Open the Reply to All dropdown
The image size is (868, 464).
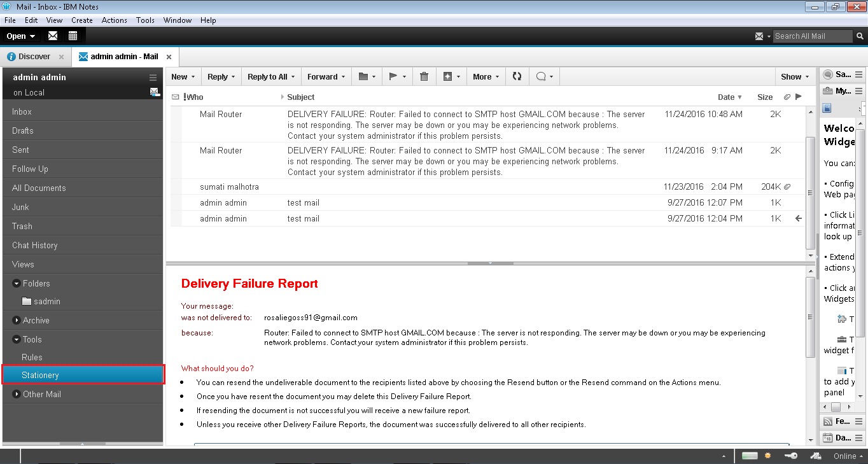[271, 76]
